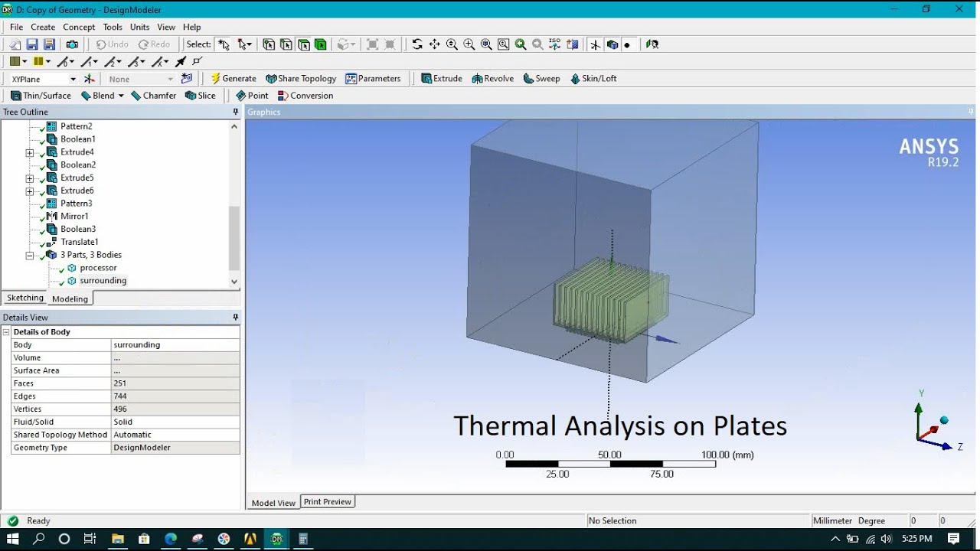Toggle the edge selection filter
The image size is (980, 551).
coord(286,44)
